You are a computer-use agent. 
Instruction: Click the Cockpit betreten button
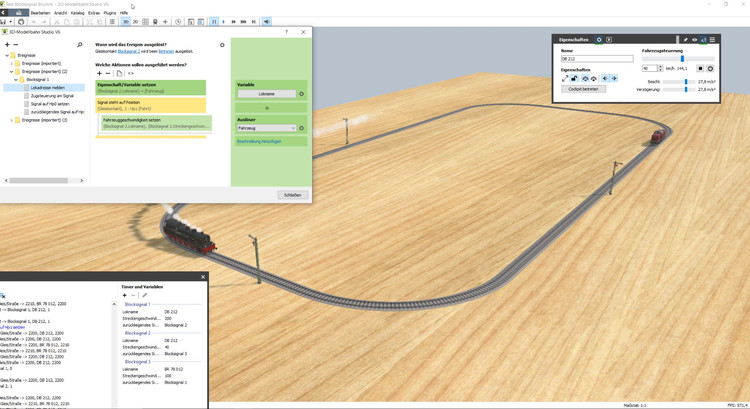tap(583, 89)
